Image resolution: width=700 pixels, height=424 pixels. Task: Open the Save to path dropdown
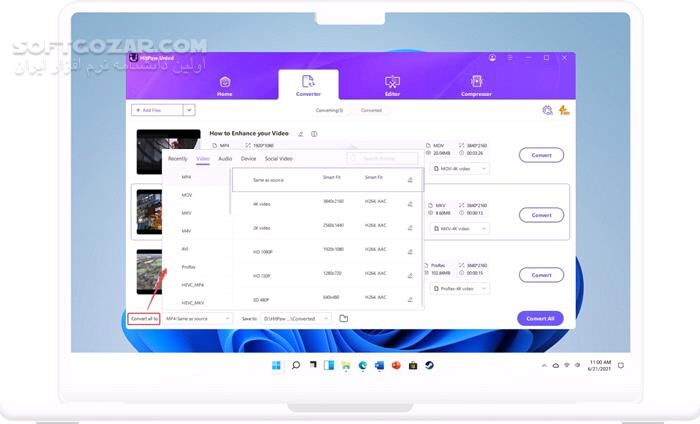click(296, 319)
